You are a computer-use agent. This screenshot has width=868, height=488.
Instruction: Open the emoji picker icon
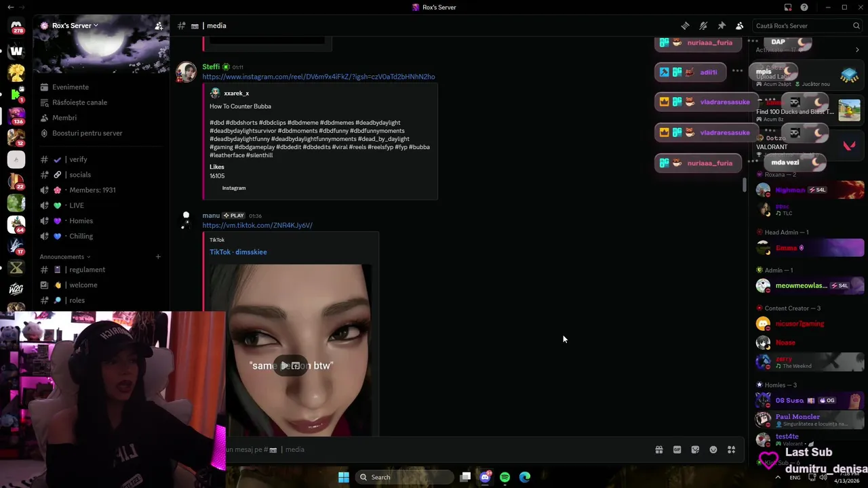(x=713, y=450)
